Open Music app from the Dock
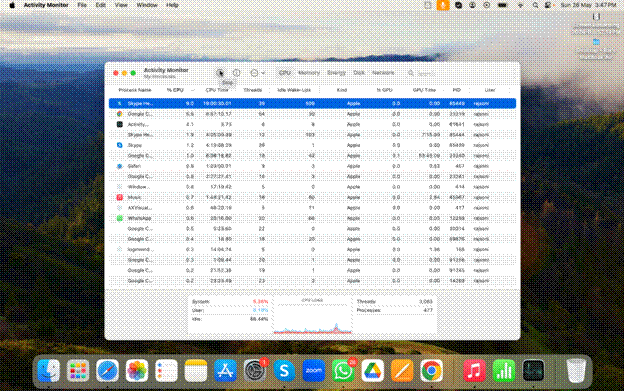Screen dimensions: 624x391 click(474, 371)
